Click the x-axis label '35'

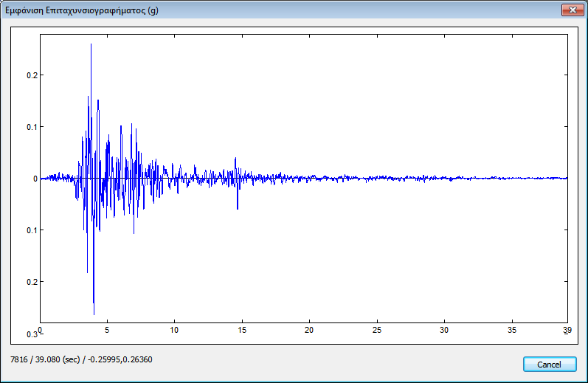(512, 330)
